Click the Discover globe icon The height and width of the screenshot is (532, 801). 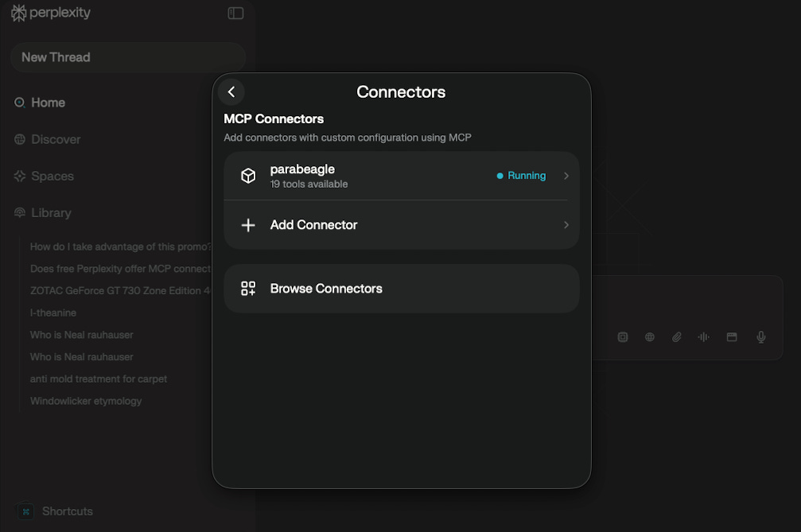point(19,139)
